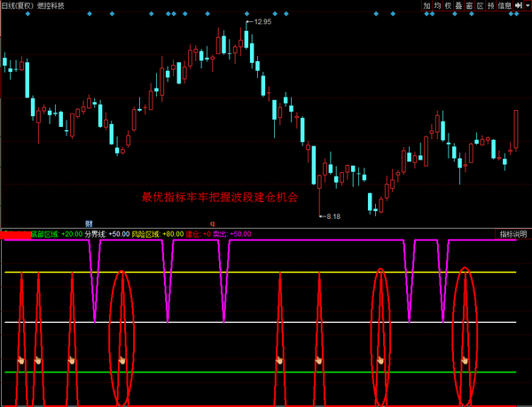Image resolution: width=532 pixels, height=407 pixels.
Task: Toggle the 预 (forecast) toolbar button
Action: (x=490, y=5)
